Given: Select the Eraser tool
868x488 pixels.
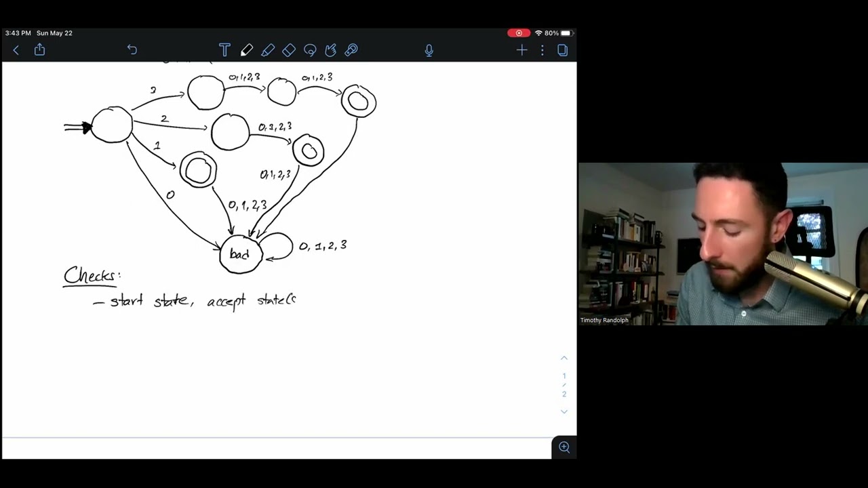Looking at the screenshot, I should tap(289, 49).
